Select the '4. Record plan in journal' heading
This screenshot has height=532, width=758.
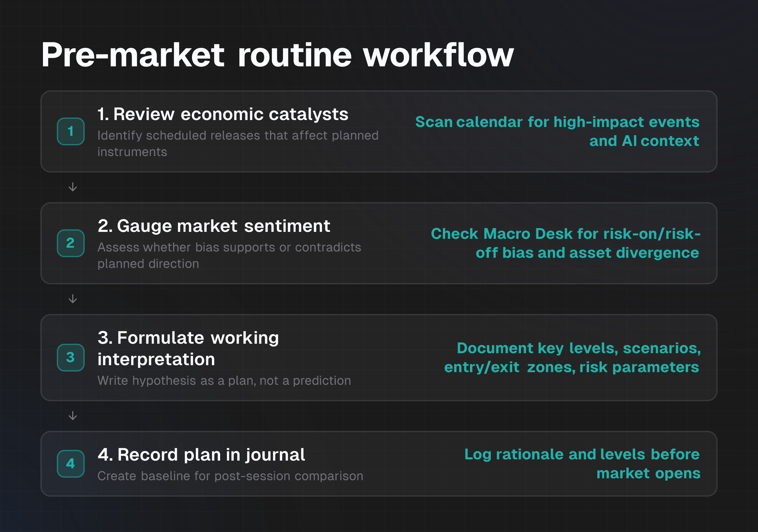(202, 455)
